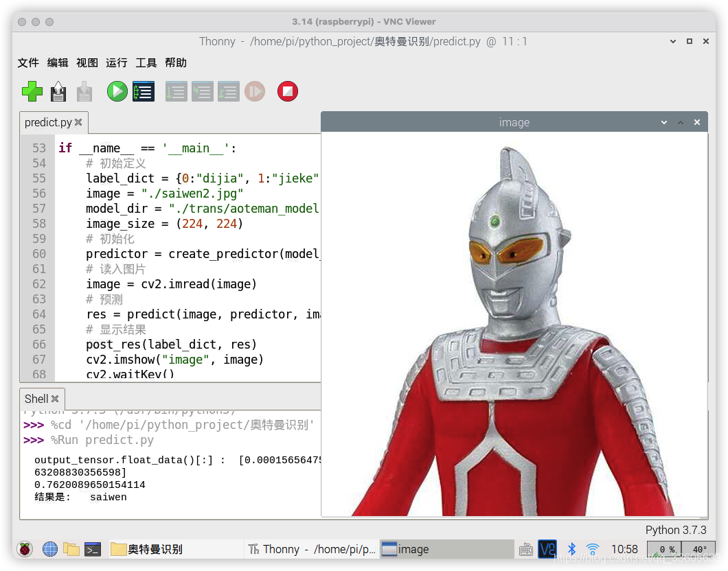Click the Step over toolbar icon
Image resolution: width=728 pixels, height=571 pixels.
click(177, 91)
